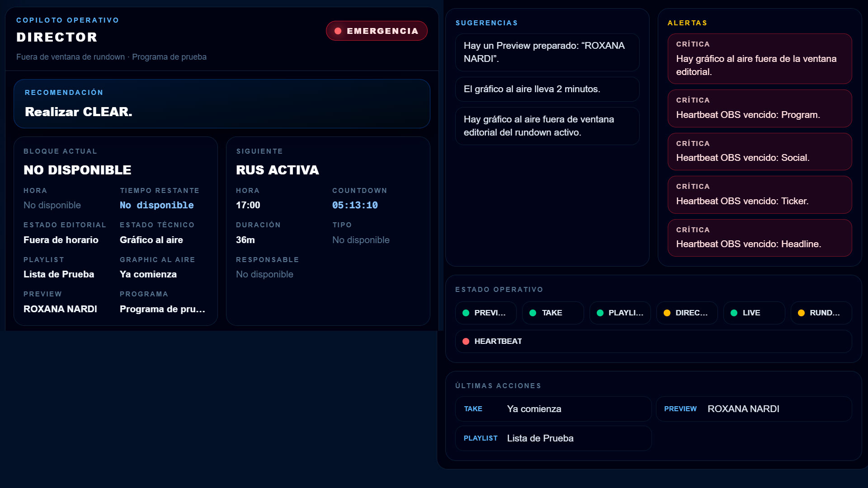The image size is (868, 488).
Task: Open suggestion about Preview ROXANA NARDI
Action: coord(547,52)
